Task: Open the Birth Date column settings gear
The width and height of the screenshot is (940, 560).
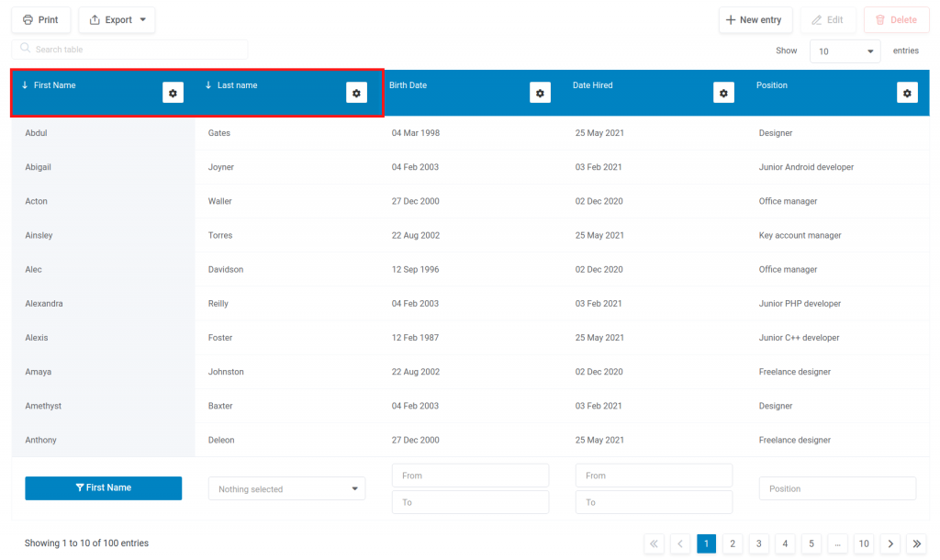Action: click(540, 92)
